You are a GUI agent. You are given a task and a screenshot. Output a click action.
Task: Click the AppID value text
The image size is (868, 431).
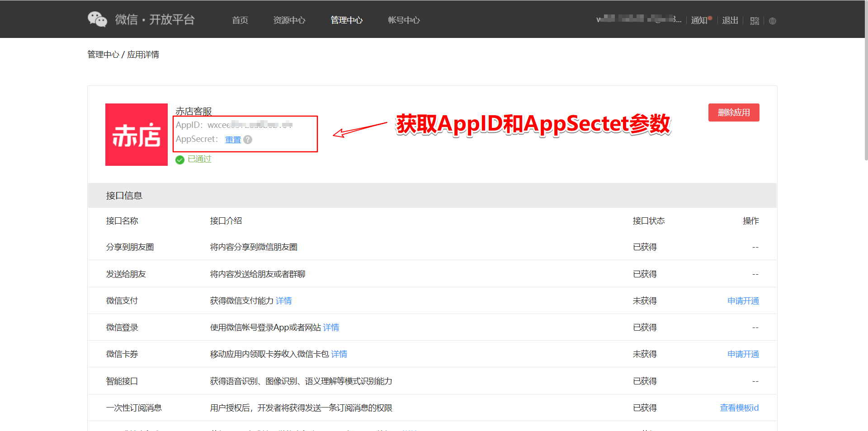pos(250,125)
